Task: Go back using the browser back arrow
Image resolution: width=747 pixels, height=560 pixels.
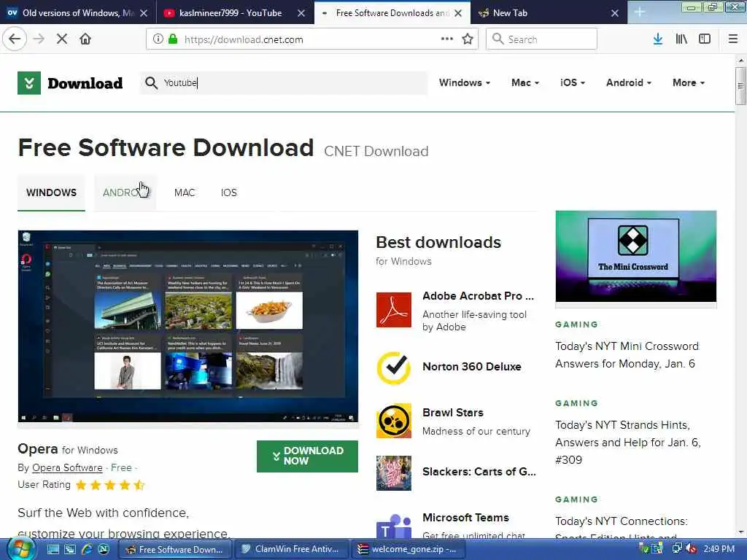Action: (15, 39)
